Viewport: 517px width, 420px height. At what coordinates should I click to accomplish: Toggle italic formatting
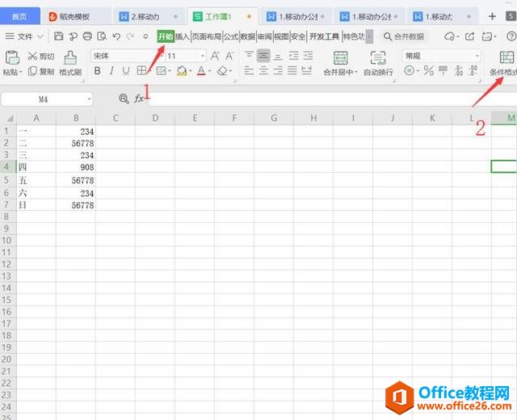click(x=111, y=70)
